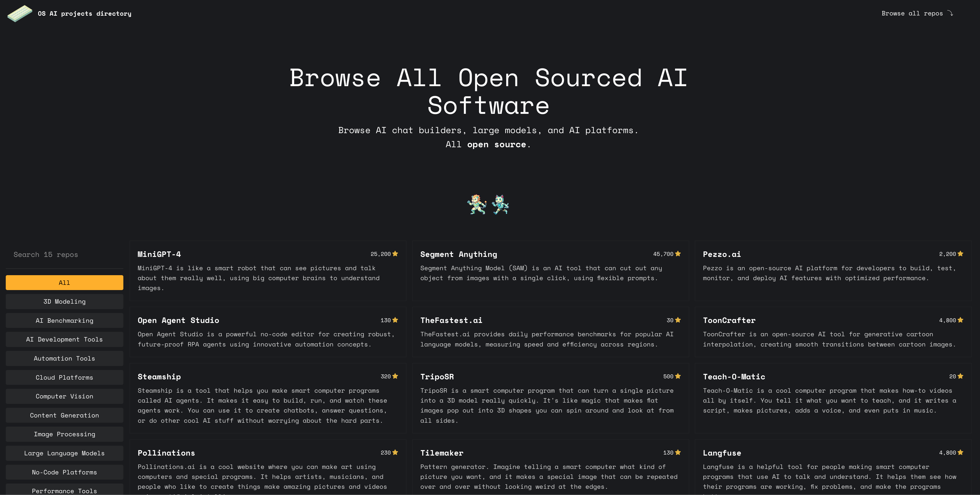Click OS AI projects directory site title

tap(84, 14)
